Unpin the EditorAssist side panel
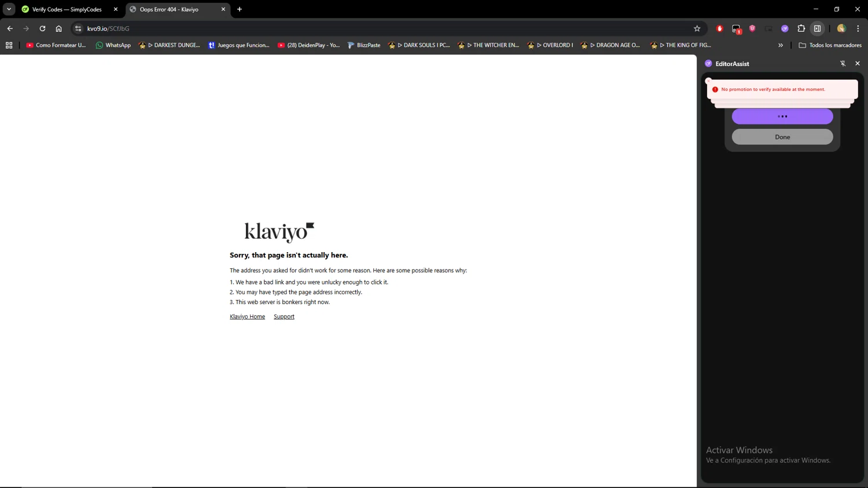 (x=843, y=64)
